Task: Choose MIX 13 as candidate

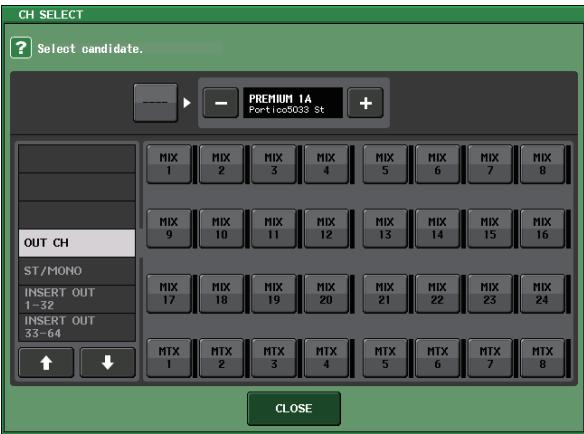Action: pyautogui.click(x=385, y=229)
